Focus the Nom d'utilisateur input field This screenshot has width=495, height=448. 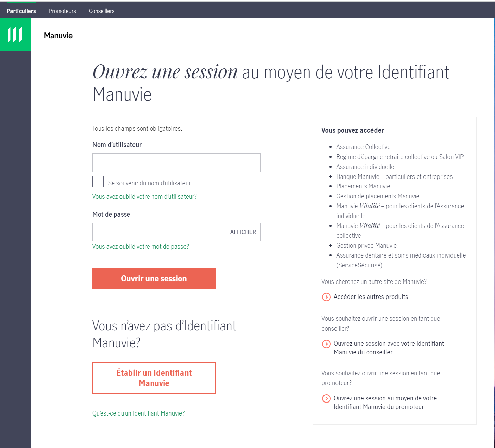point(176,163)
